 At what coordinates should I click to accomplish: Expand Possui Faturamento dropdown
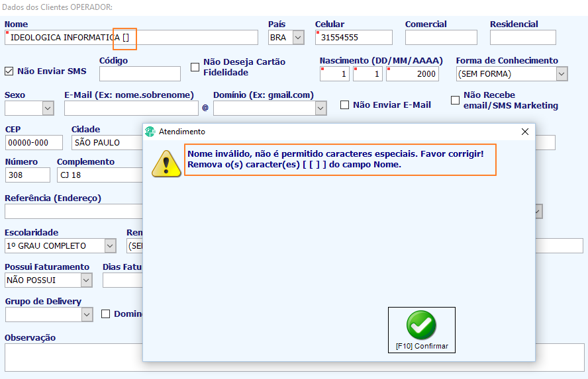pos(86,280)
